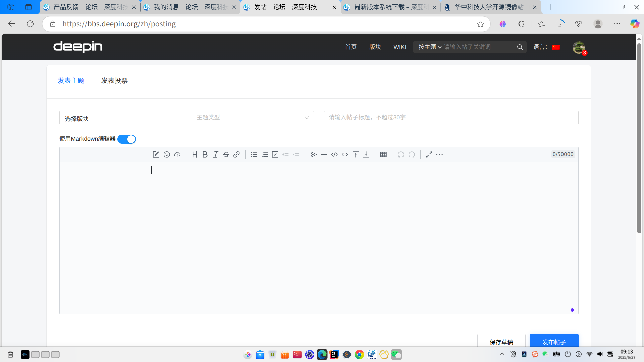Apply italic formatting in the editor toolbar
644x362 pixels.
point(216,154)
